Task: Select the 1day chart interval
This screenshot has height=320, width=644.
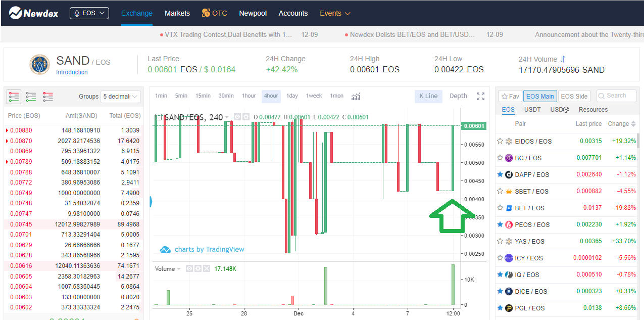Action: 292,96
